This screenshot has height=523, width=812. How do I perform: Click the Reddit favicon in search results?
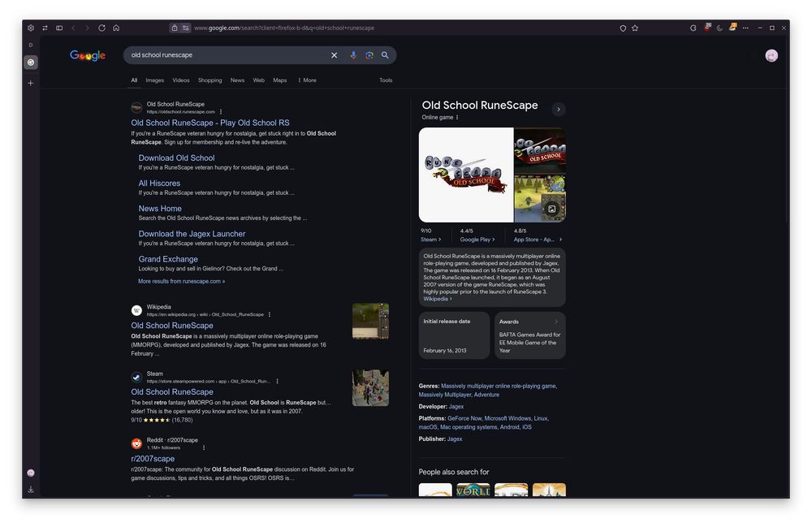tap(136, 443)
